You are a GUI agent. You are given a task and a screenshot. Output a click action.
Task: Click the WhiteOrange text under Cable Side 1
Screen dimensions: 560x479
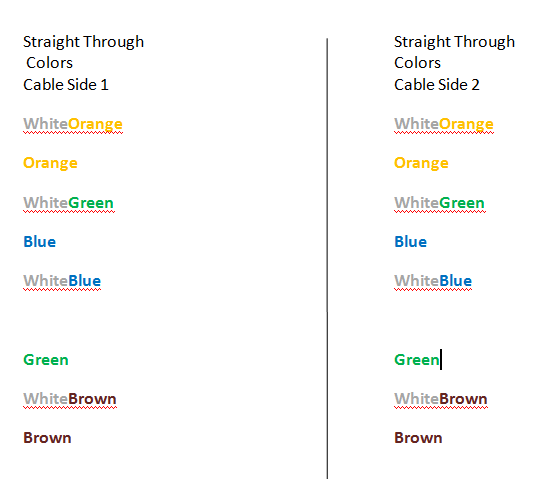coord(73,125)
